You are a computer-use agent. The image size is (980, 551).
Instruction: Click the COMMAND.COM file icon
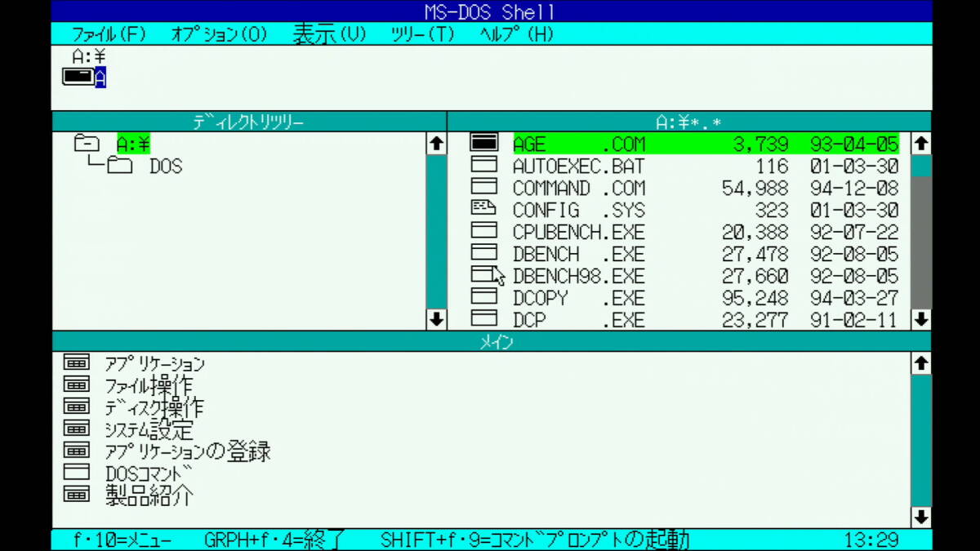point(484,187)
